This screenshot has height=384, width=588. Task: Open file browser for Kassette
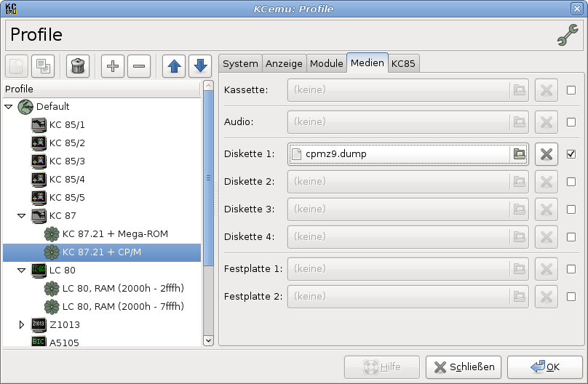click(520, 90)
